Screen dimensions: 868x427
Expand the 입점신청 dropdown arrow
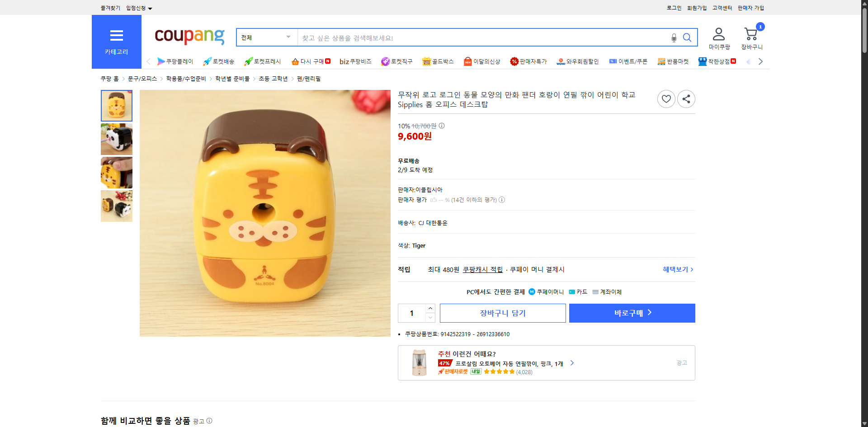(x=151, y=8)
